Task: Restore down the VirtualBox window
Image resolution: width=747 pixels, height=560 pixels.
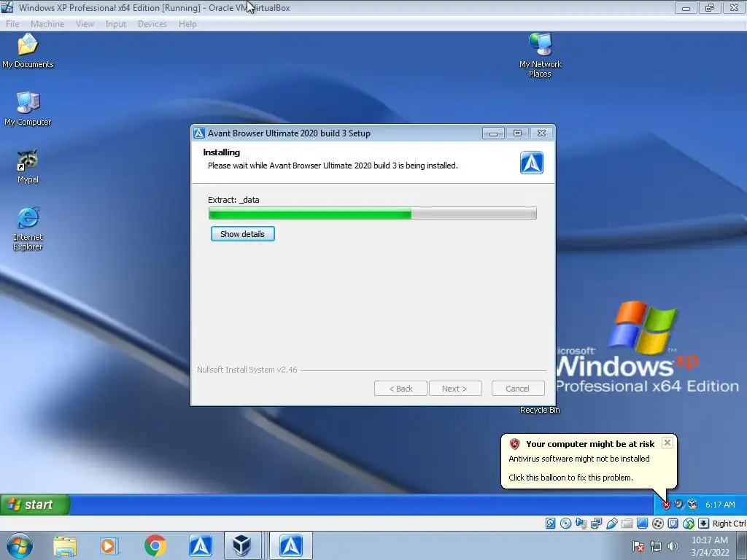Action: pos(710,7)
